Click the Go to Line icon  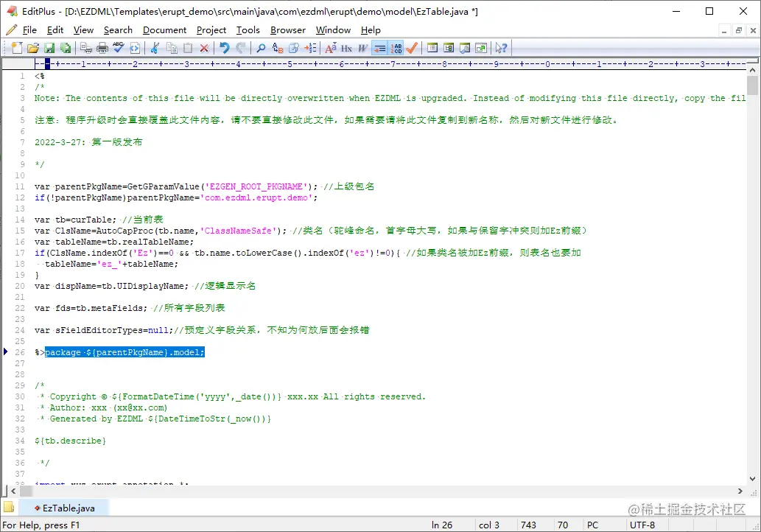click(310, 48)
